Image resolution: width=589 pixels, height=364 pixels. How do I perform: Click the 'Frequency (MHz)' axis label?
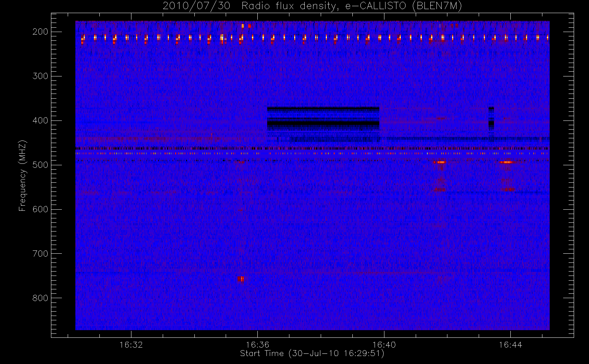23,176
